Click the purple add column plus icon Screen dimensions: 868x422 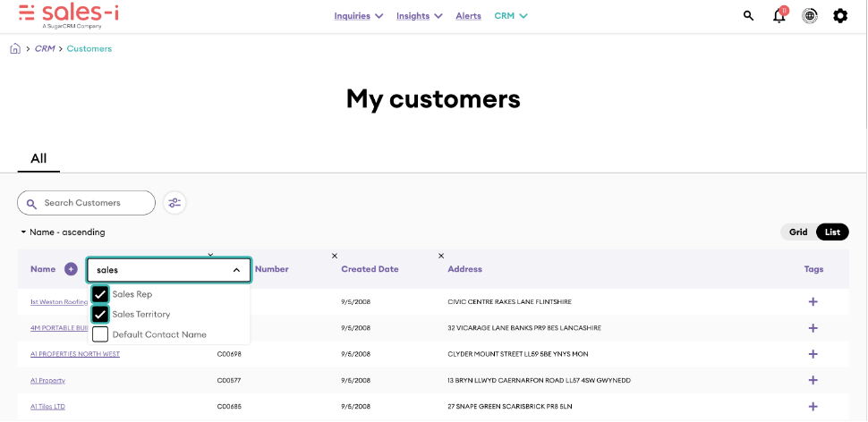pyautogui.click(x=71, y=269)
